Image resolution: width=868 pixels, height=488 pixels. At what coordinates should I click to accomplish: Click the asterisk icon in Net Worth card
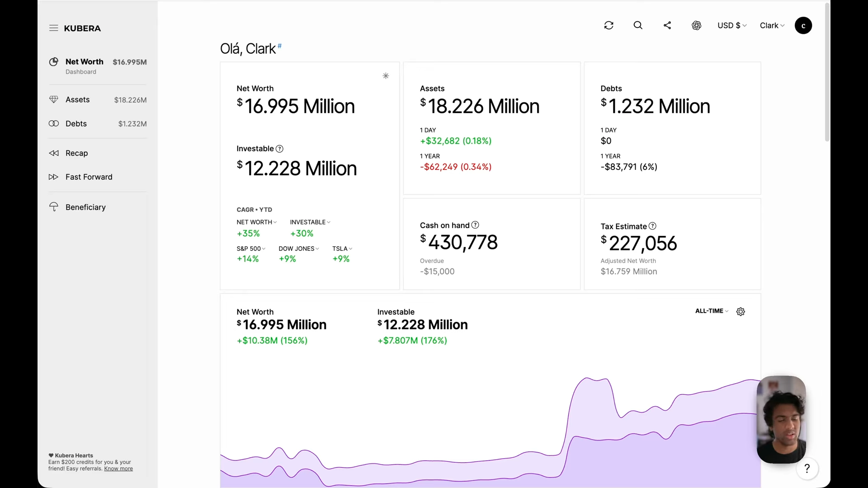coord(386,76)
